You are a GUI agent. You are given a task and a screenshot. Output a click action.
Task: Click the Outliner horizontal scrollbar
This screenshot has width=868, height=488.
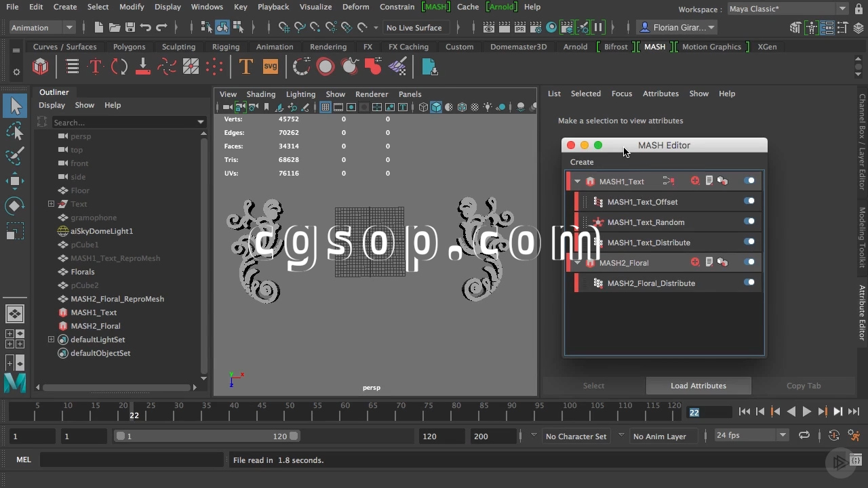pyautogui.click(x=115, y=387)
